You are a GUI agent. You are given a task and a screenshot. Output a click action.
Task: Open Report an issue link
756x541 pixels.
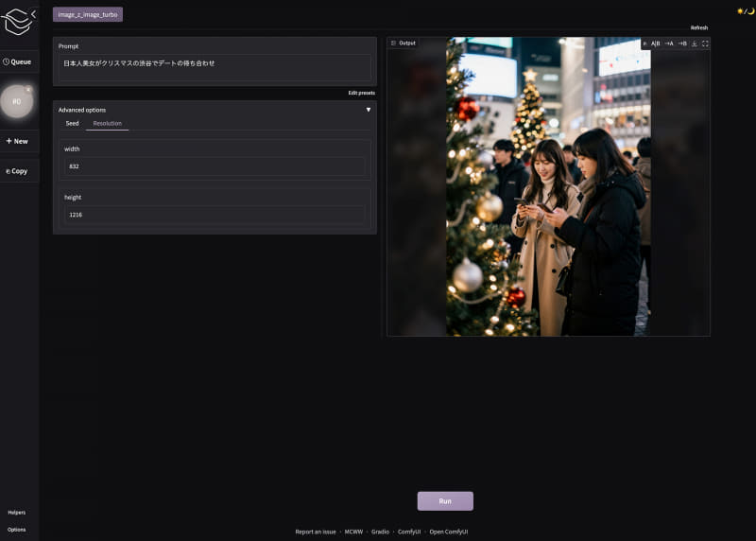coord(316,532)
